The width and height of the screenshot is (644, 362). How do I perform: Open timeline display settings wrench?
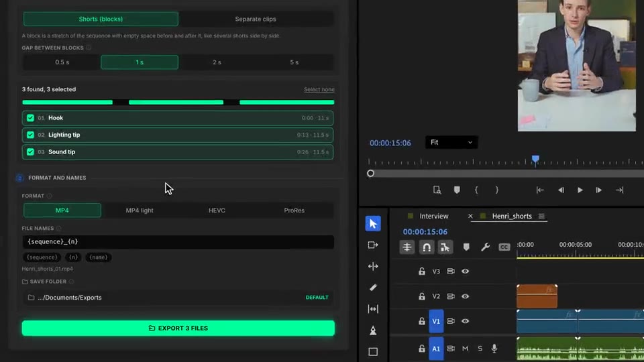point(485,247)
